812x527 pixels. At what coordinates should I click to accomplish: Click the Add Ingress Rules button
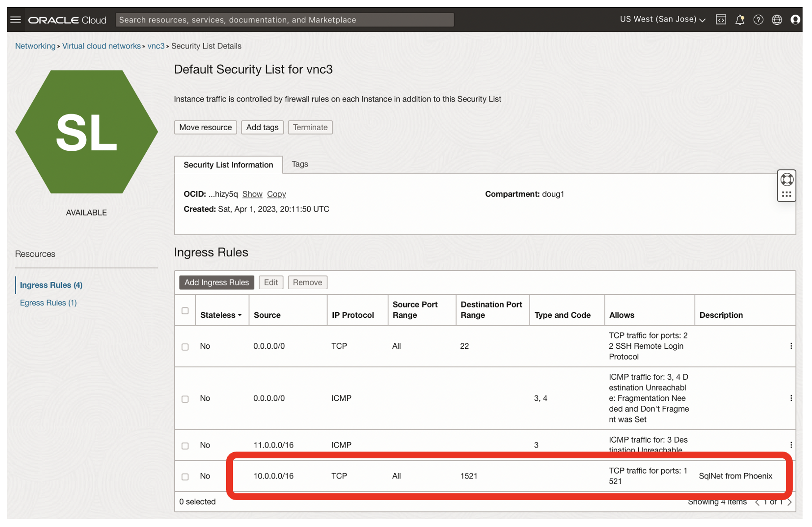216,282
